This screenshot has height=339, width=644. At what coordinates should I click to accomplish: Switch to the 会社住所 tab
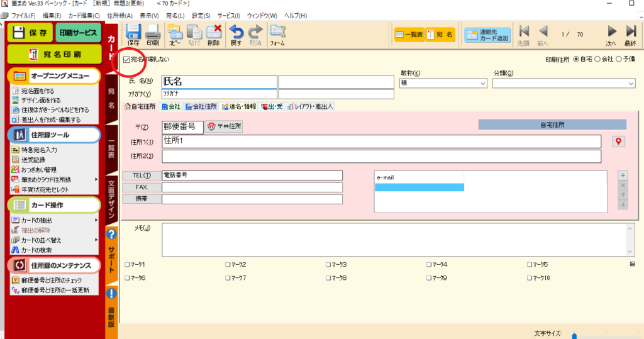201,106
